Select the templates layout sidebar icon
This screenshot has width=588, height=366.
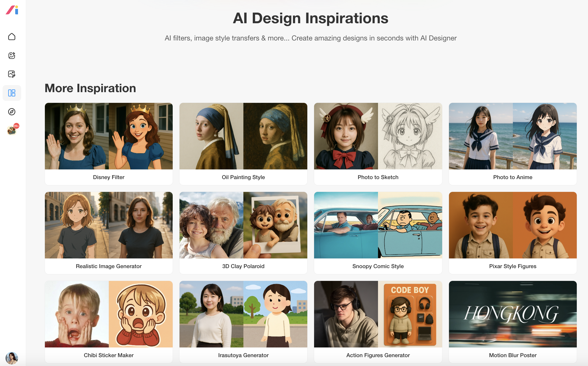[x=12, y=93]
